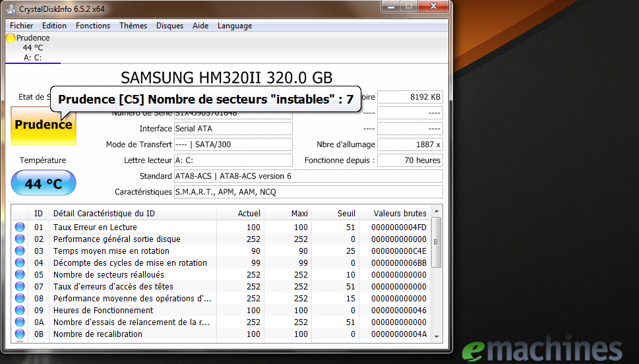Click the SAMSUNG HM320II 320.0 GB title
The width and height of the screenshot is (639, 364).
[x=227, y=77]
